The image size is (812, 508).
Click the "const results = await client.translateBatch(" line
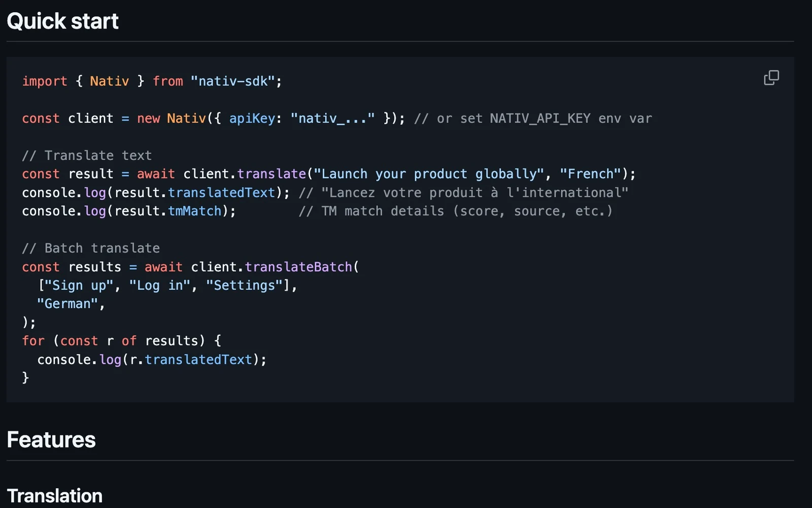click(190, 267)
